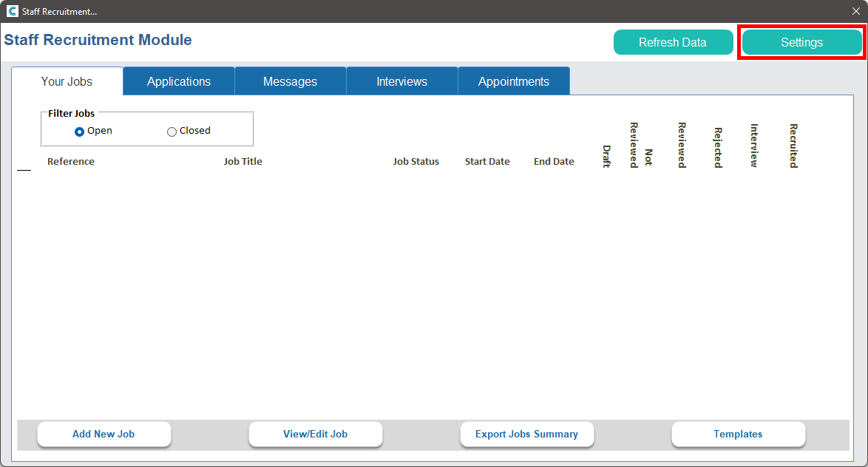Click the Reference column header
This screenshot has width=868, height=467.
click(x=71, y=162)
